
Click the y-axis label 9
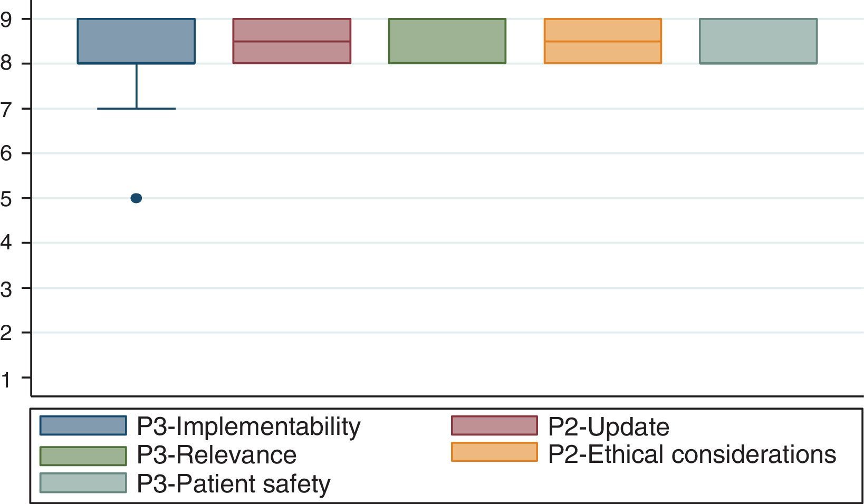[6, 20]
